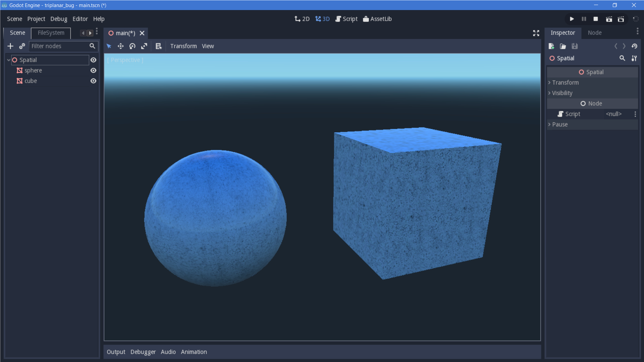Switch to the Move mode tool
This screenshot has height=362, width=644.
tap(120, 46)
